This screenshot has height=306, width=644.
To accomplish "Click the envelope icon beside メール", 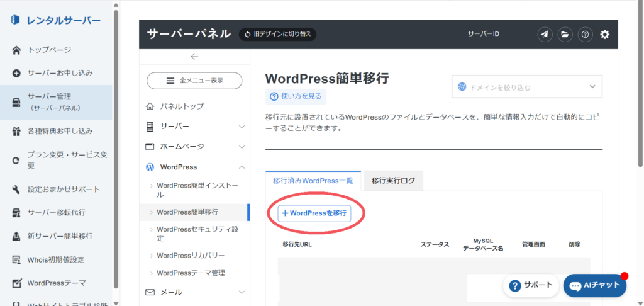I will pos(150,292).
